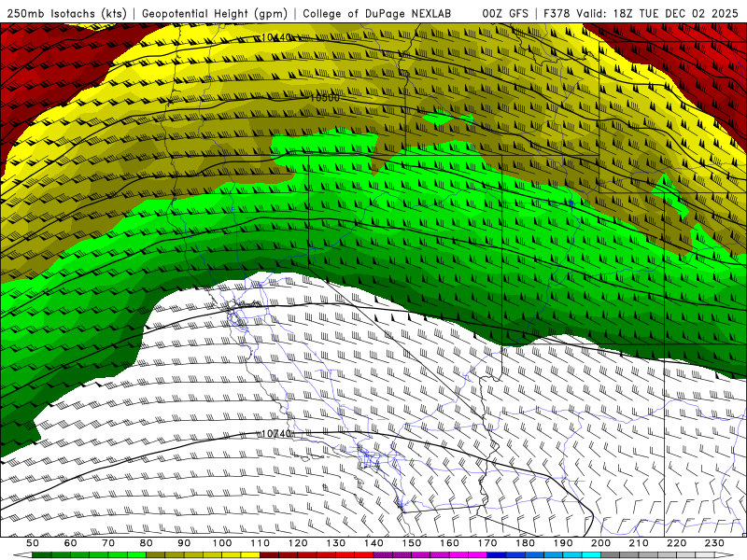Click the 10500 height contour label
The image size is (747, 560).
pos(325,98)
